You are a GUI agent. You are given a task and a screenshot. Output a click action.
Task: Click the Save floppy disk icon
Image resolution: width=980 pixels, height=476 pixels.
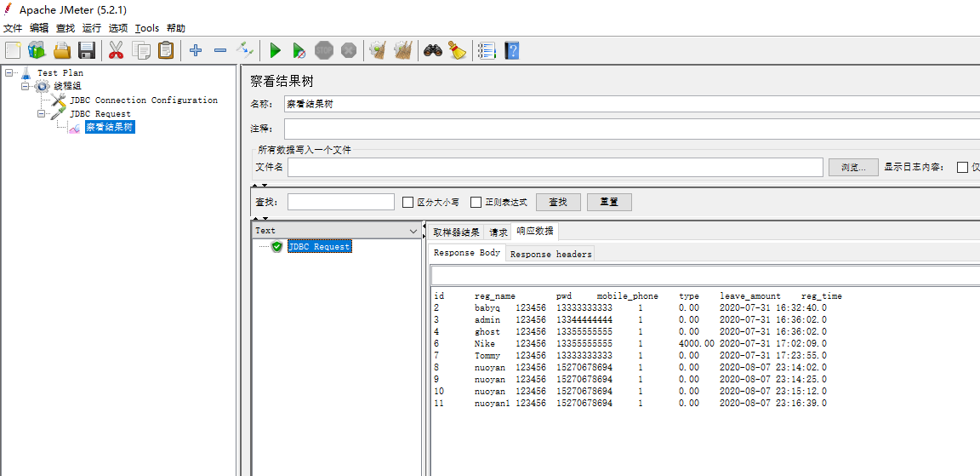coord(87,50)
